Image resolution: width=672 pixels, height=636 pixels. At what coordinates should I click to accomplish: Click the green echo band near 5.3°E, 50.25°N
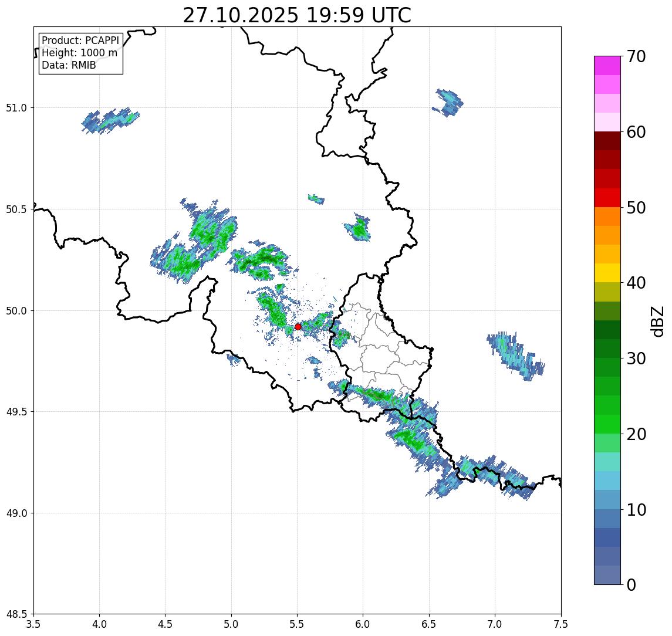(259, 261)
